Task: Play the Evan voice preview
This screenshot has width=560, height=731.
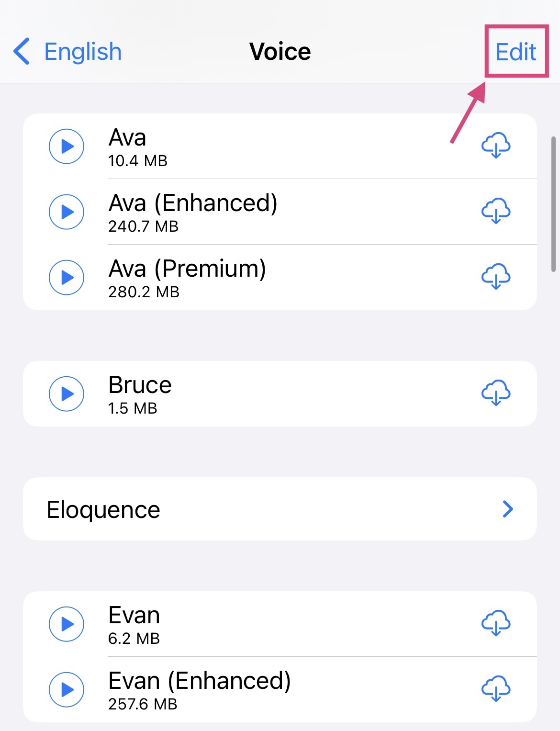Action: [67, 624]
